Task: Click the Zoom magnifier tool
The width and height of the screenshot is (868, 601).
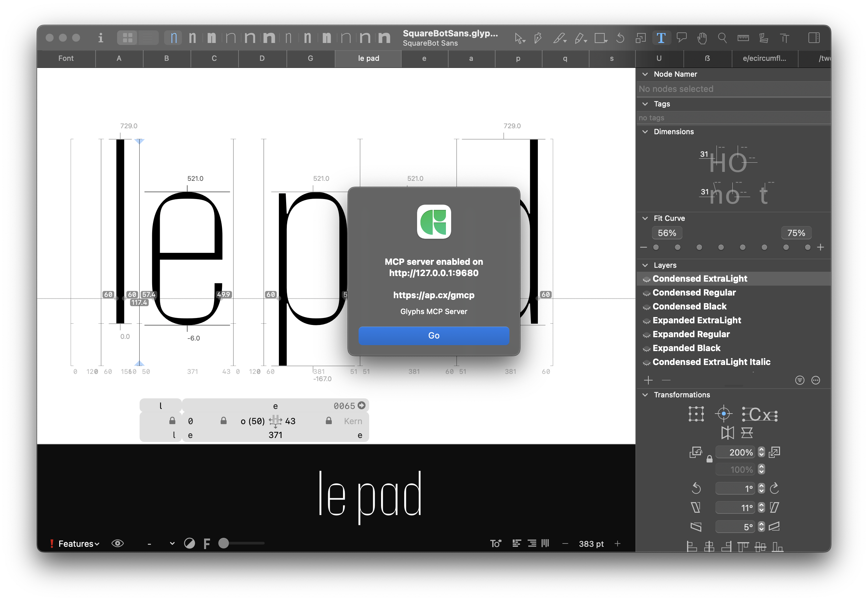Action: (x=722, y=38)
